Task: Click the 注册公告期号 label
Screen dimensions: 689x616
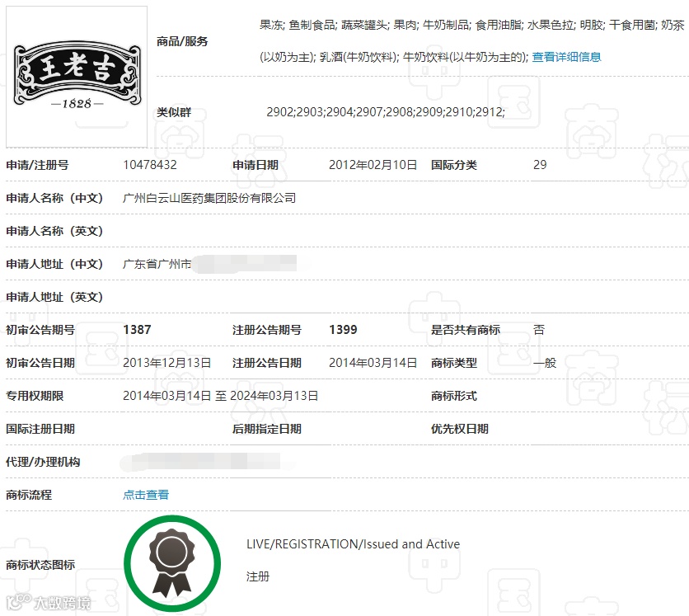Action: coord(267,330)
